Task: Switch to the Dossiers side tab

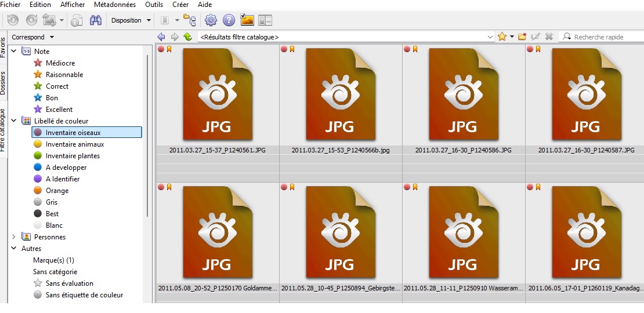Action: click(x=3, y=83)
